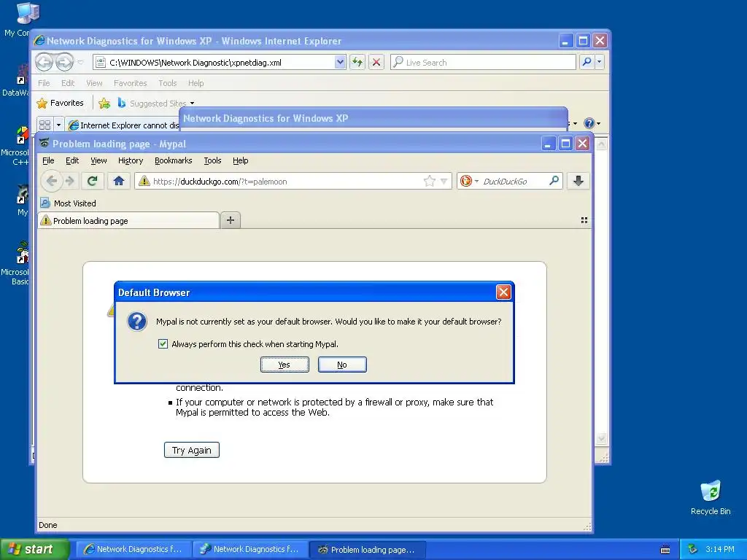Open Mypal Help menu
Screen dimensions: 747x560
tap(241, 160)
